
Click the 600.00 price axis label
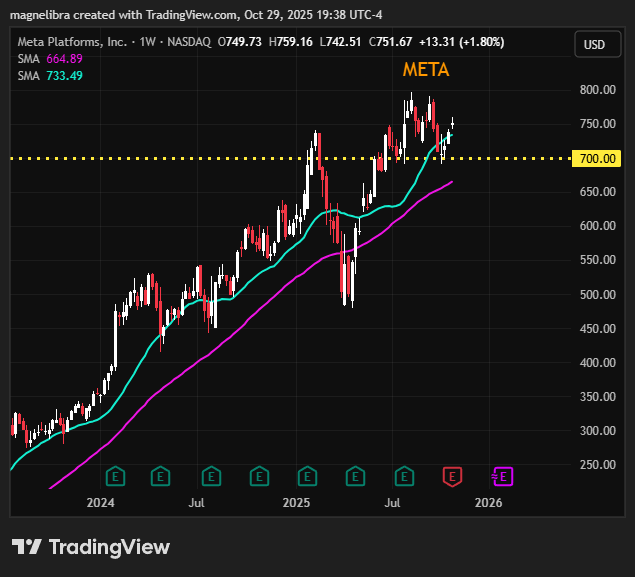click(597, 226)
